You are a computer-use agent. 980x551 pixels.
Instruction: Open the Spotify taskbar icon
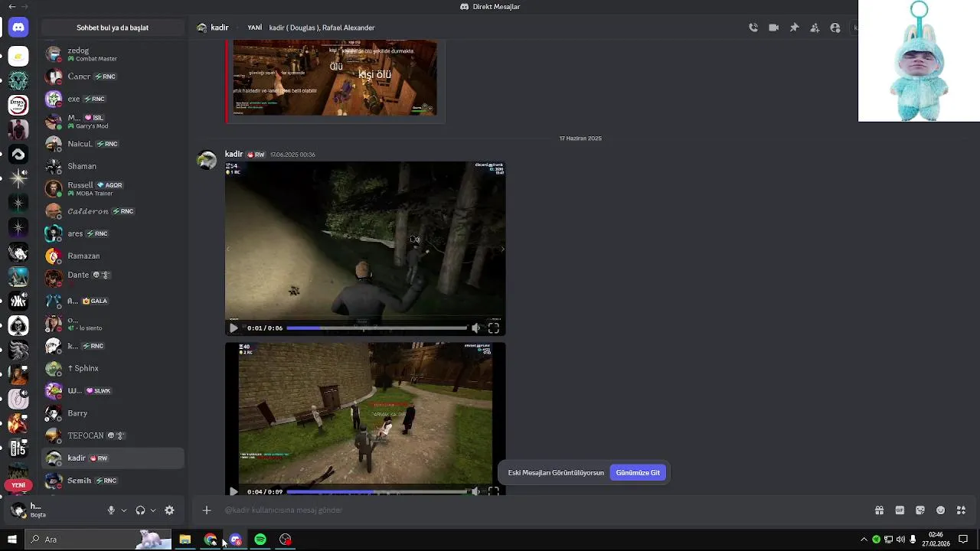pyautogui.click(x=260, y=540)
